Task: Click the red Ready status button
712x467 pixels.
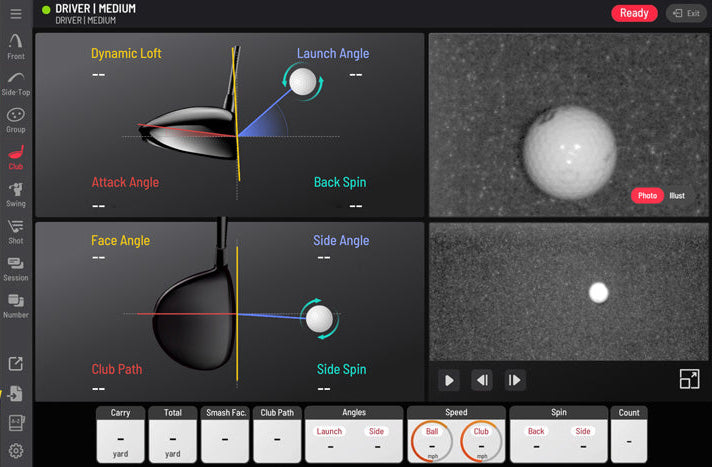Action: (634, 13)
